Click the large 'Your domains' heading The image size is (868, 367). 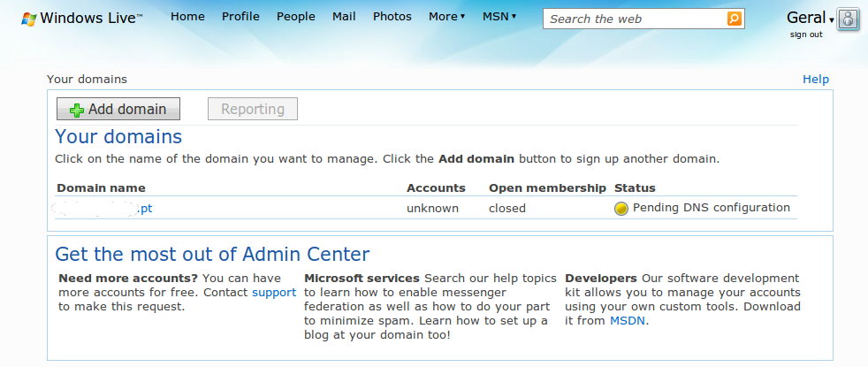(x=118, y=137)
